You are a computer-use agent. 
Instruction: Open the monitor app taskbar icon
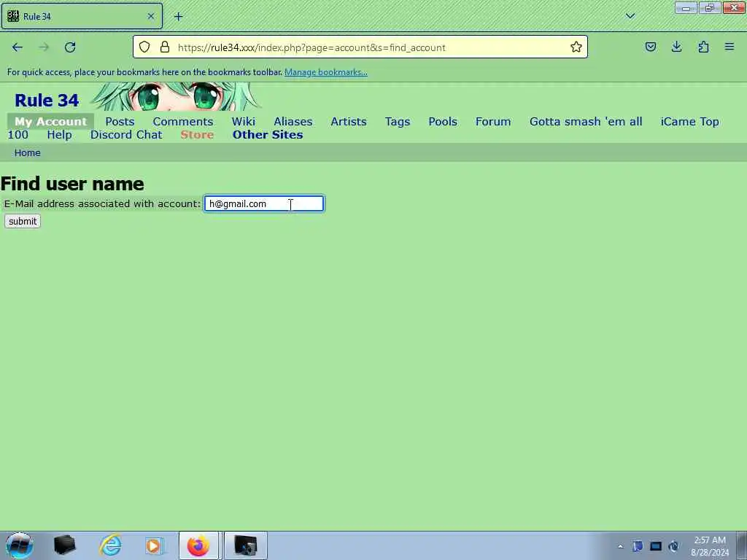245,545
